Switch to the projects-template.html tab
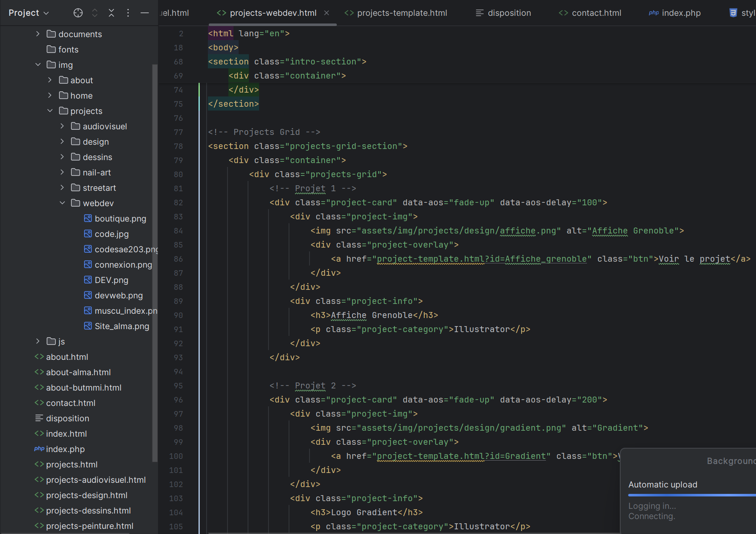Image resolution: width=756 pixels, height=534 pixels. [402, 13]
